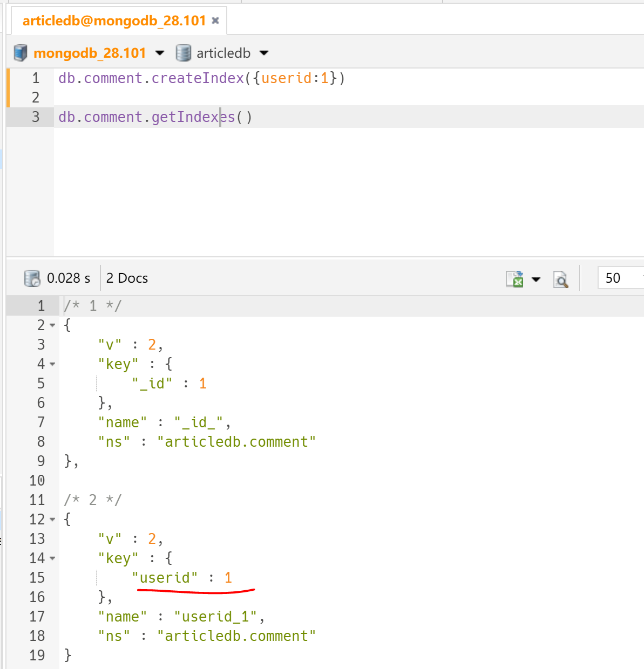Click the 2 Docs result count label
Viewport: 644px width, 669px height.
point(127,278)
